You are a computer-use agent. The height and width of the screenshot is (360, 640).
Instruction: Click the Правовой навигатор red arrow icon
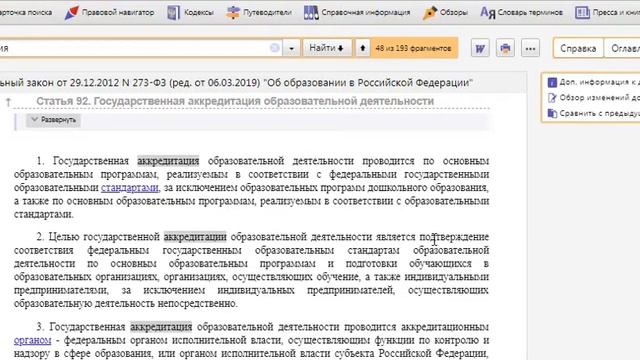point(71,13)
